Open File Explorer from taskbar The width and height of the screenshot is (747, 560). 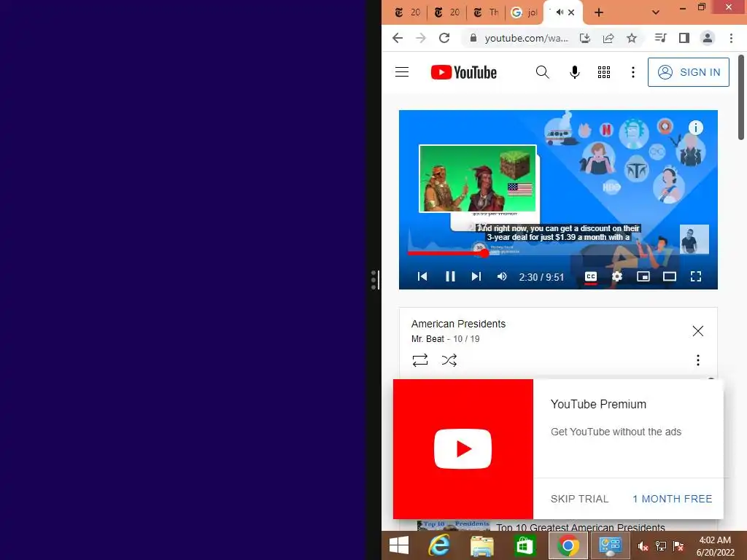pos(481,545)
